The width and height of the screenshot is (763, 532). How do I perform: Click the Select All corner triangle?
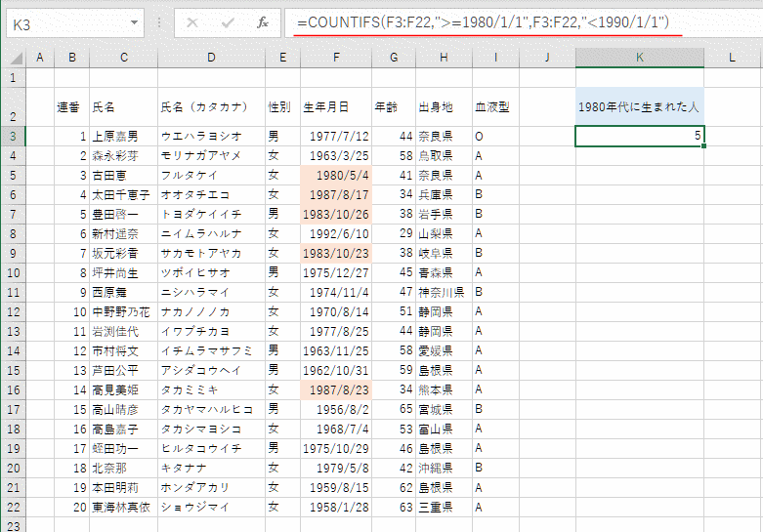(14, 59)
